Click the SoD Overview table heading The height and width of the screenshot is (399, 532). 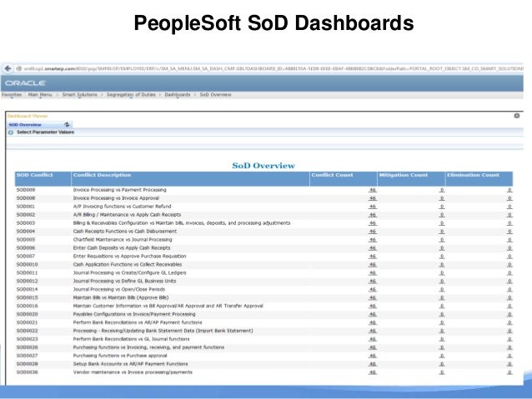[263, 166]
